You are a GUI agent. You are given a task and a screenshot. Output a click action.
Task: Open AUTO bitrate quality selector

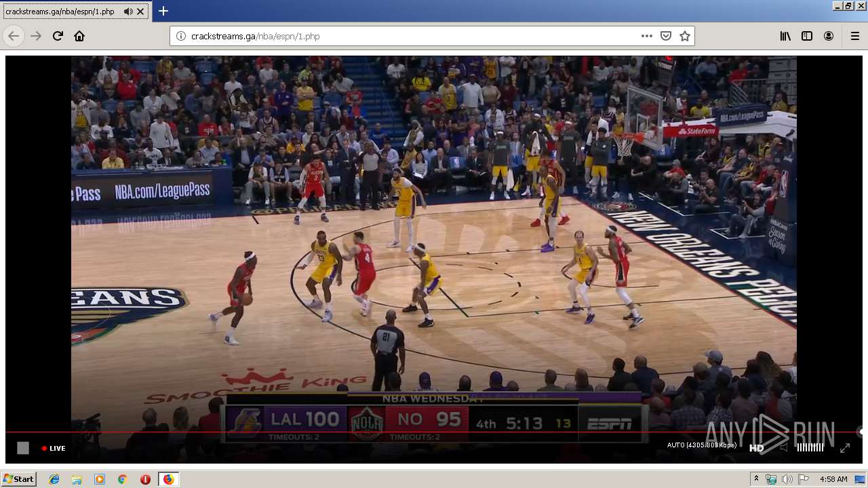(702, 445)
